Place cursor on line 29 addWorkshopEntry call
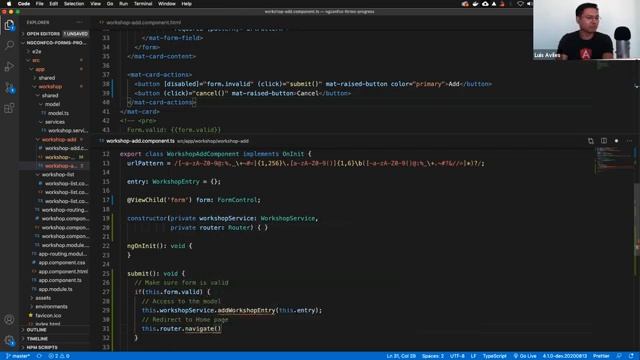This screenshot has width=640, height=360. (247, 311)
